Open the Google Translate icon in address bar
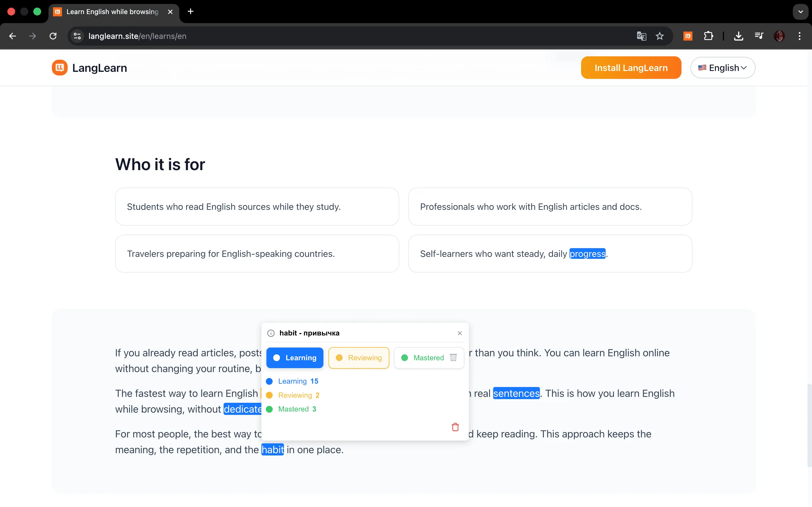Viewport: 812px width, 507px height. coord(641,36)
